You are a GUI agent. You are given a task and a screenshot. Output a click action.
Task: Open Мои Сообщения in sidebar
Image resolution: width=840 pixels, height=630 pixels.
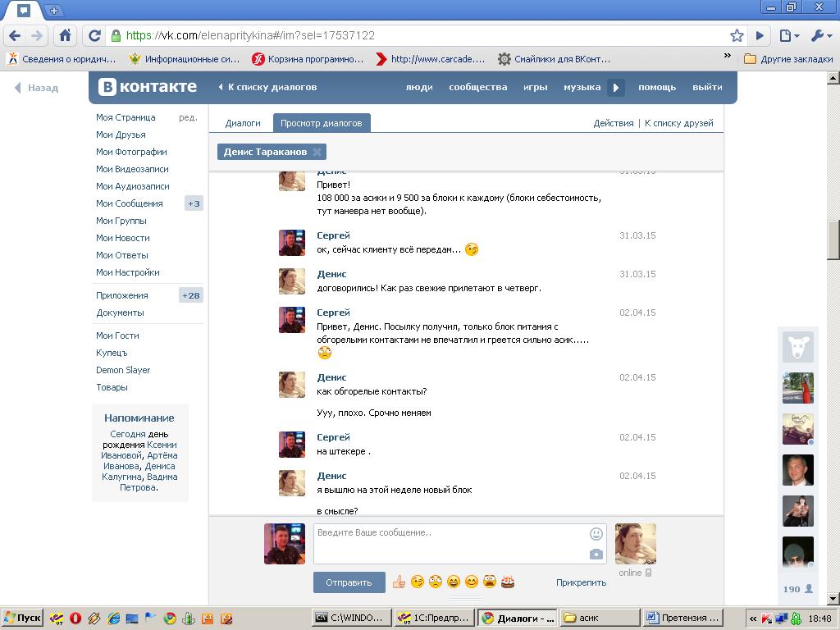tap(129, 203)
